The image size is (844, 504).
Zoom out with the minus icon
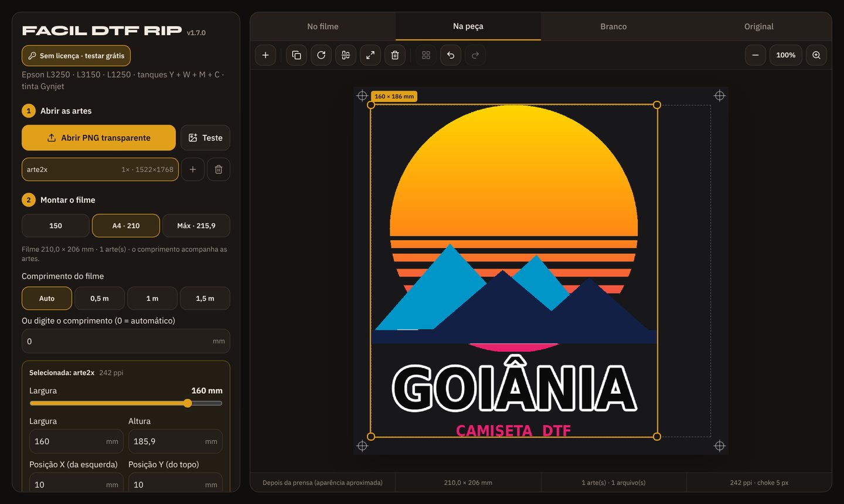tap(755, 55)
